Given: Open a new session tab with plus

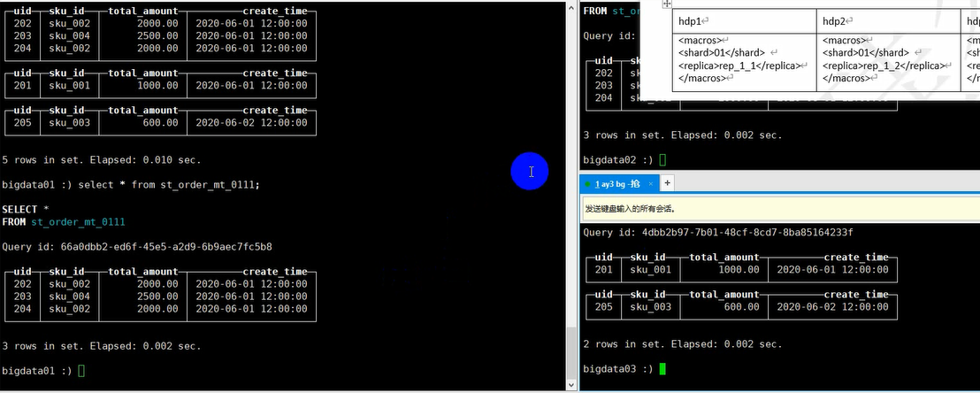Looking at the screenshot, I should click(668, 183).
